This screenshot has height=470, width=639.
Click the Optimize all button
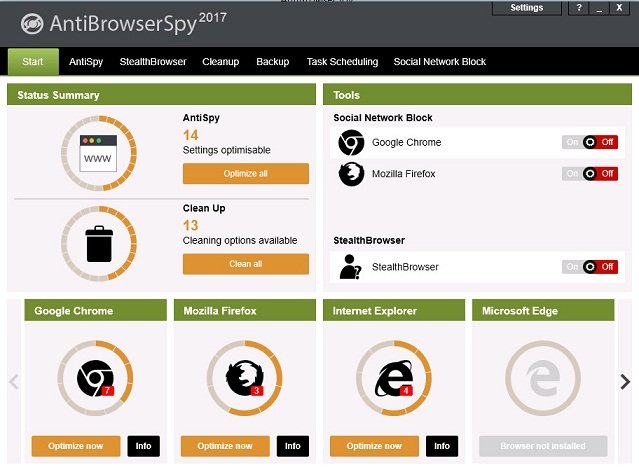pos(246,174)
